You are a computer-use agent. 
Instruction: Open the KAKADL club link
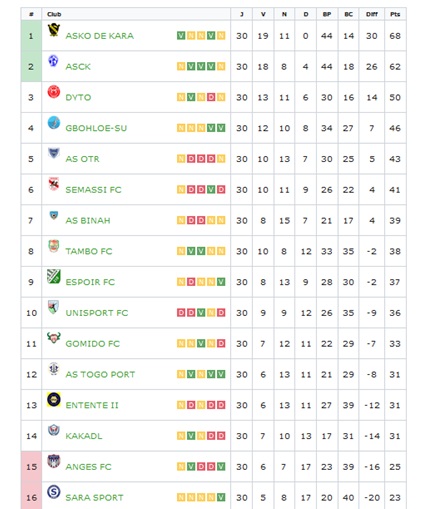click(x=84, y=436)
